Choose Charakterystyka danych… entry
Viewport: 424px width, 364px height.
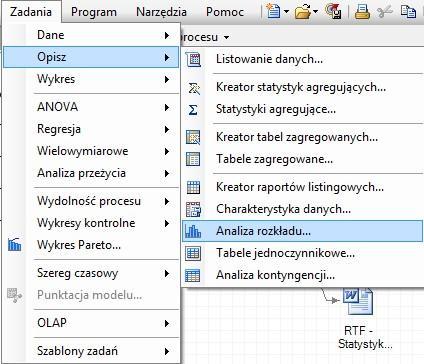click(302, 209)
